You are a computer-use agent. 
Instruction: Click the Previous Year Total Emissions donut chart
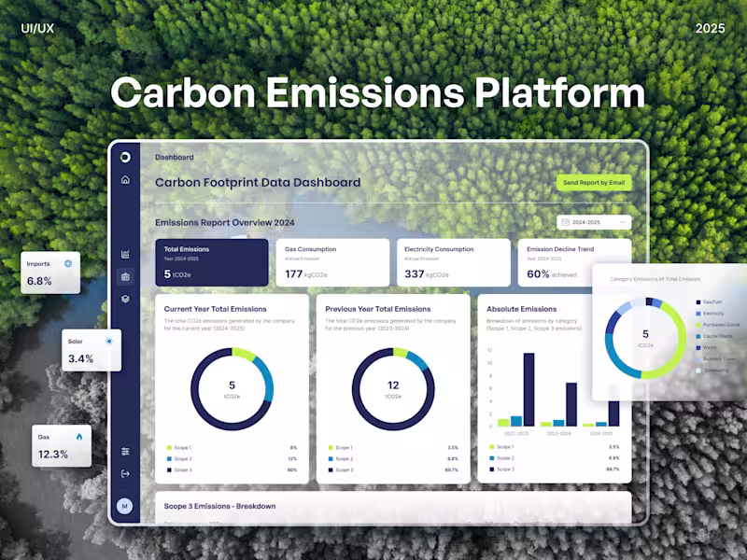click(393, 389)
